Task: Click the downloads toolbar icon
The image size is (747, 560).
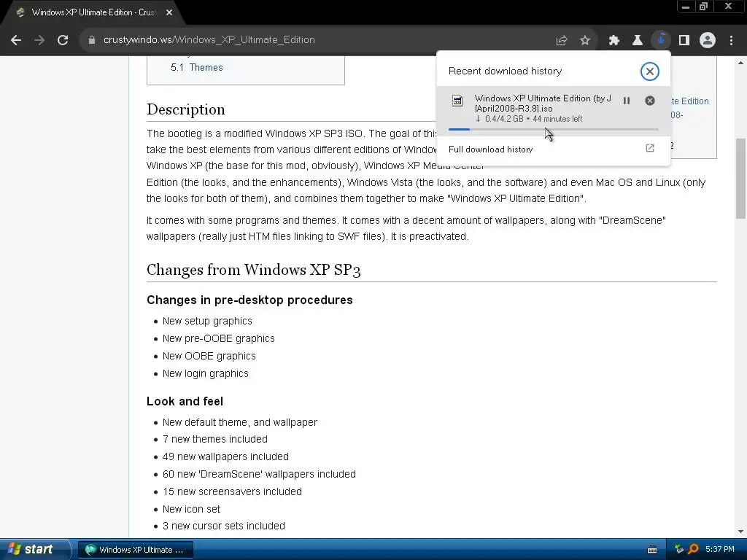Action: [x=661, y=40]
